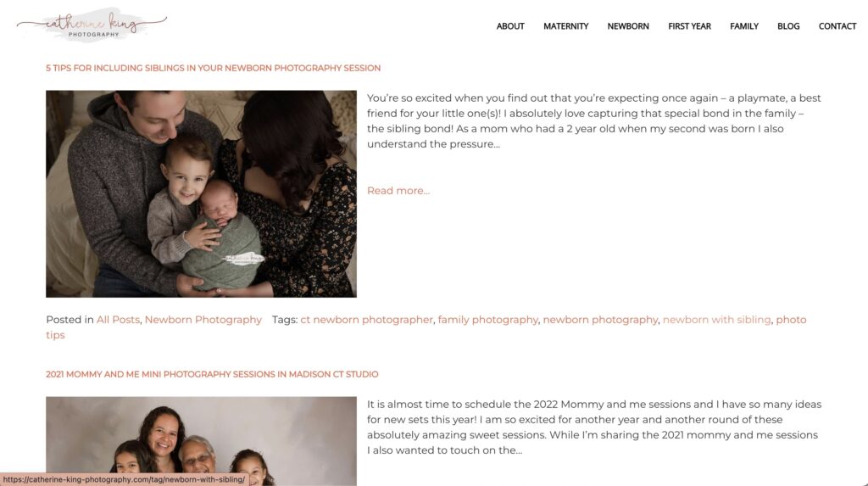Open the 5 Tips for Including Siblings post title
868x486 pixels.
pyautogui.click(x=213, y=68)
